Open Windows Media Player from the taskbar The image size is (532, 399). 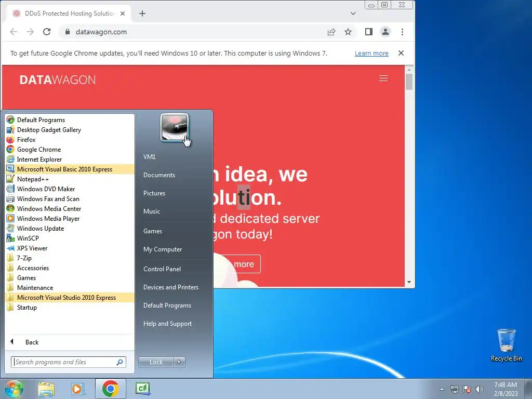[78, 389]
